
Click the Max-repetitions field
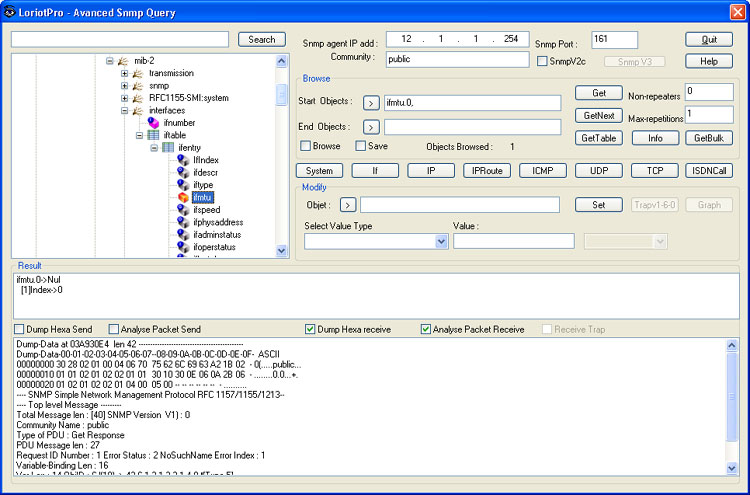[709, 115]
